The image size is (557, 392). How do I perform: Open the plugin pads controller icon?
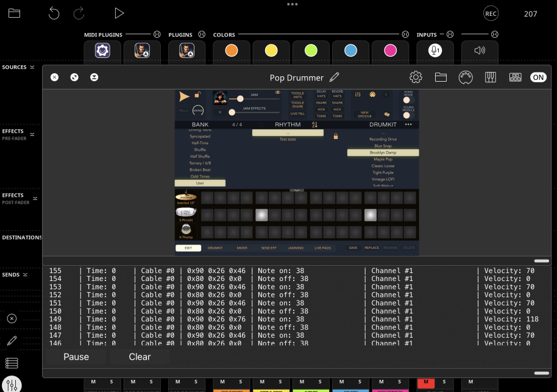pos(515,77)
